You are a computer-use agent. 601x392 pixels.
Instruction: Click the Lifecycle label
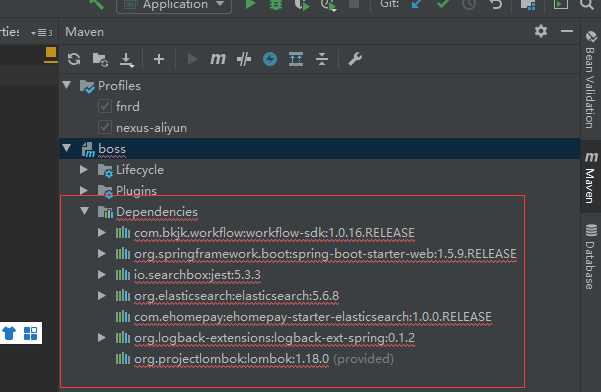[x=140, y=170]
